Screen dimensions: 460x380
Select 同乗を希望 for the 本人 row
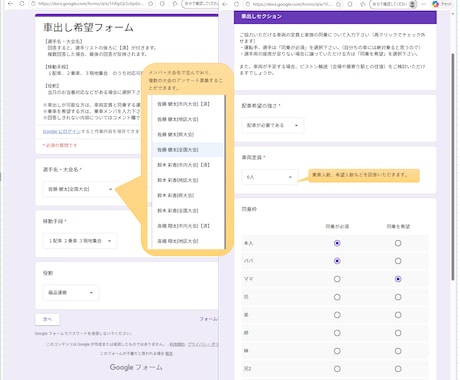click(x=398, y=243)
